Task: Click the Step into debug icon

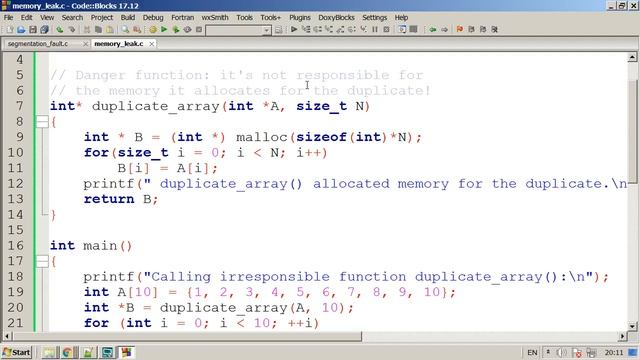Action: [x=329, y=29]
